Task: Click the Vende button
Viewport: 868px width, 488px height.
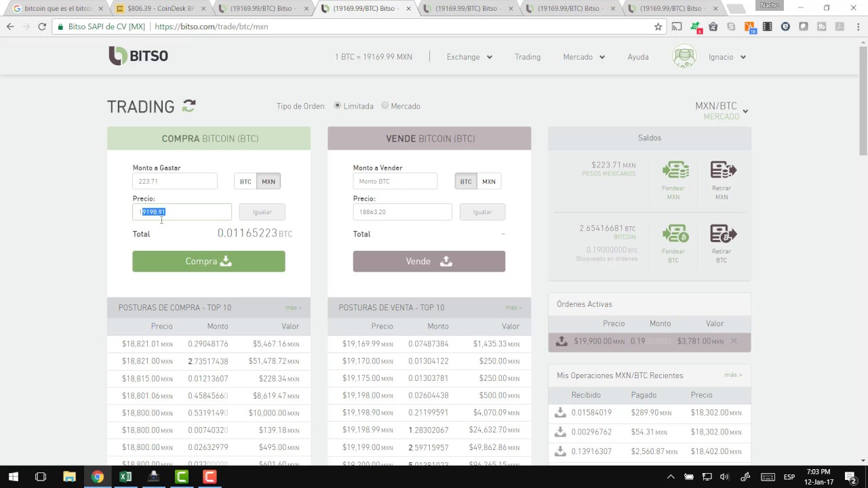Action: [x=429, y=262]
